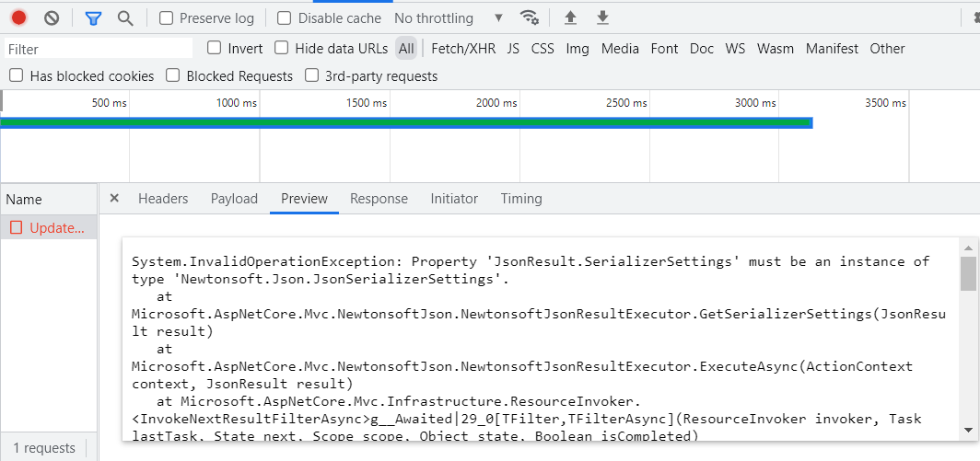Check the Disable cache option
980x461 pixels.
(285, 18)
